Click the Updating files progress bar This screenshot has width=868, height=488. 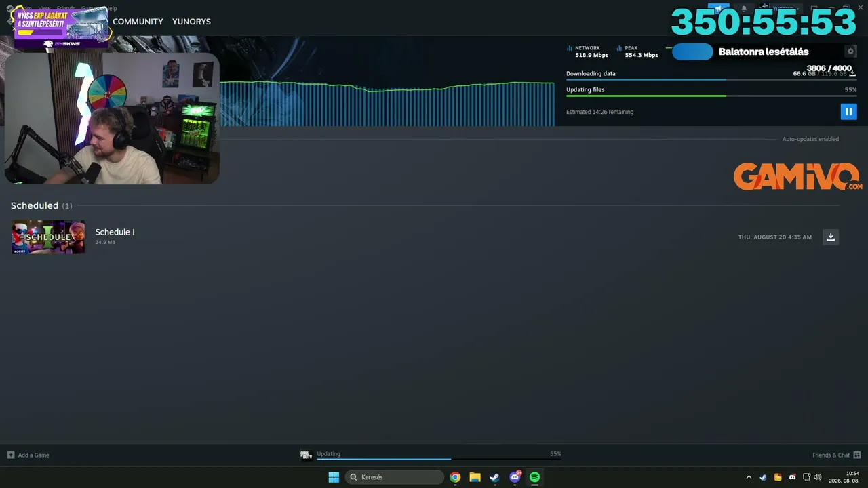point(711,96)
